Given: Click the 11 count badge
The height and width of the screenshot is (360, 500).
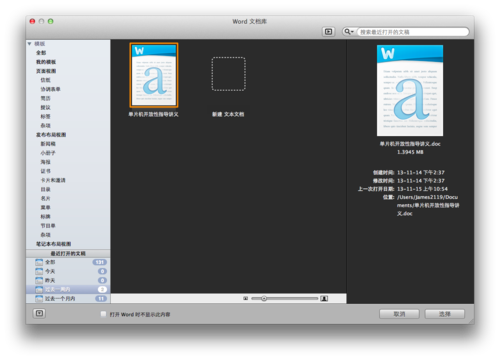Looking at the screenshot, I should pos(101,299).
